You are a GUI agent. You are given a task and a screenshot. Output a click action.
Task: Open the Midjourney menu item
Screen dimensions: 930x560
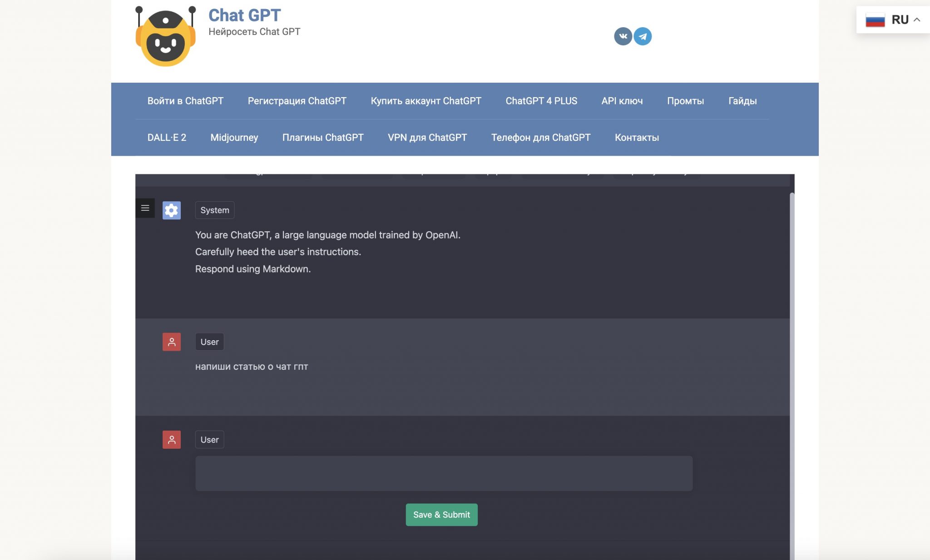click(x=234, y=137)
